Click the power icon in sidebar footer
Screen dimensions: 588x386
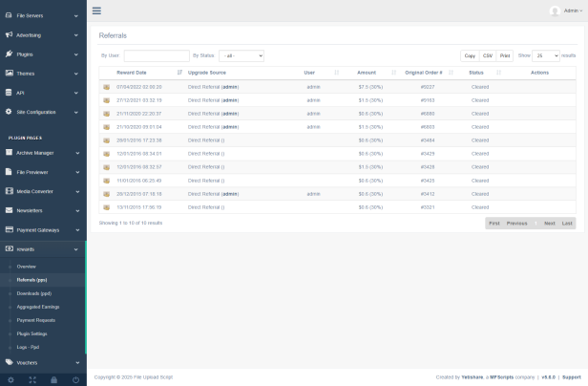[75, 379]
